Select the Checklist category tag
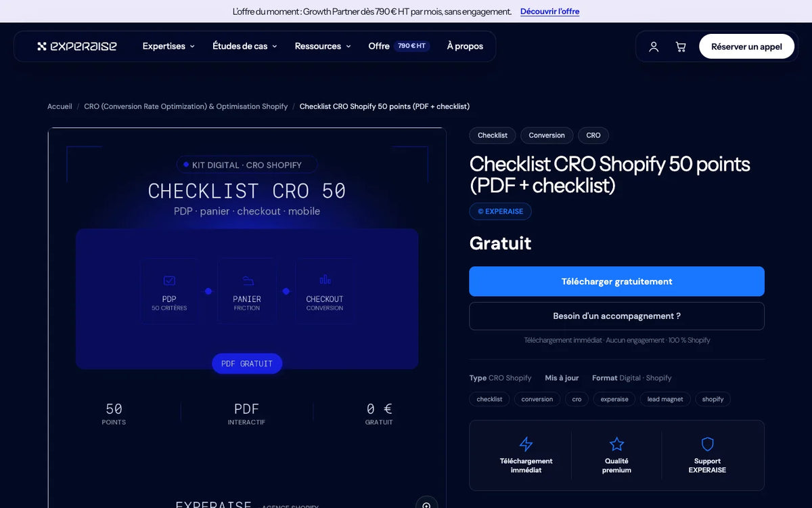The image size is (812, 508). 493,135
